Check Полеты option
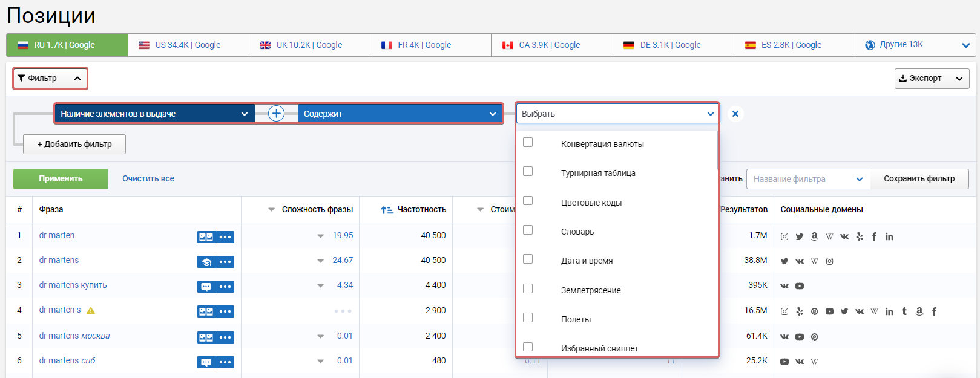Screen dimensions: 980x378 point(528,318)
